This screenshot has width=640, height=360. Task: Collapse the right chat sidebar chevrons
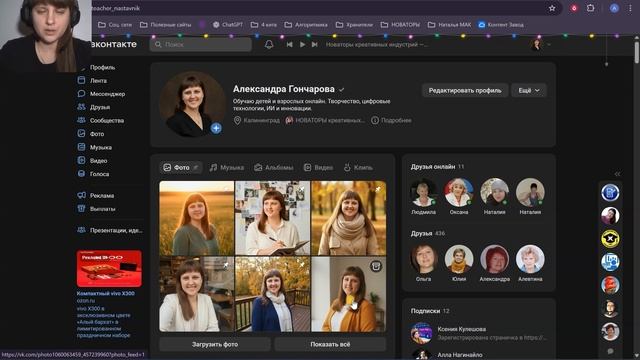point(617,174)
